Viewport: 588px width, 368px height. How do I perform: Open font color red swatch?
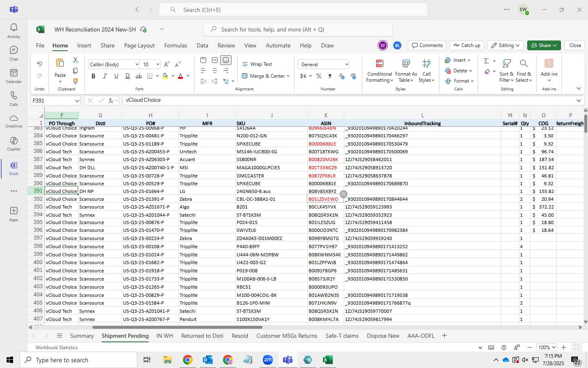point(180,76)
